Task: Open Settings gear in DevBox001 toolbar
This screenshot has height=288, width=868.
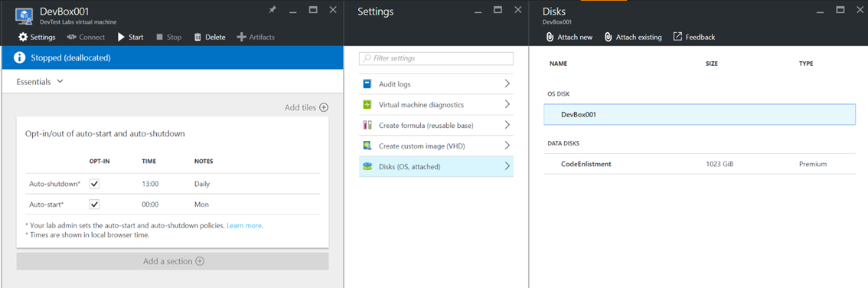Action: (x=23, y=37)
